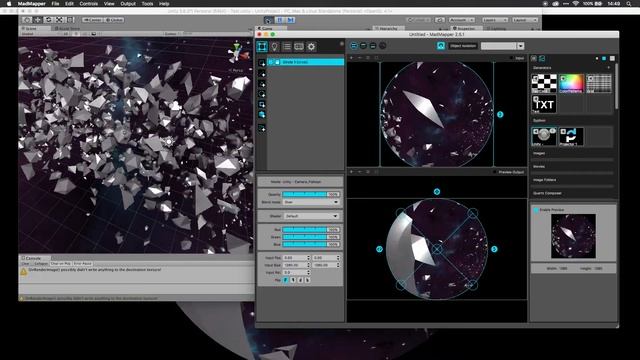Click the Input Rot stepper arrows

point(308,272)
